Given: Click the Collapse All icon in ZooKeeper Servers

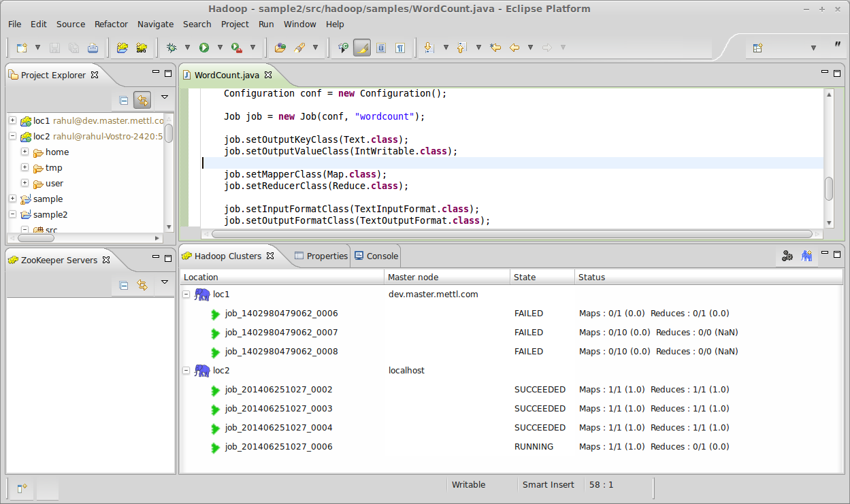Looking at the screenshot, I should 124,285.
